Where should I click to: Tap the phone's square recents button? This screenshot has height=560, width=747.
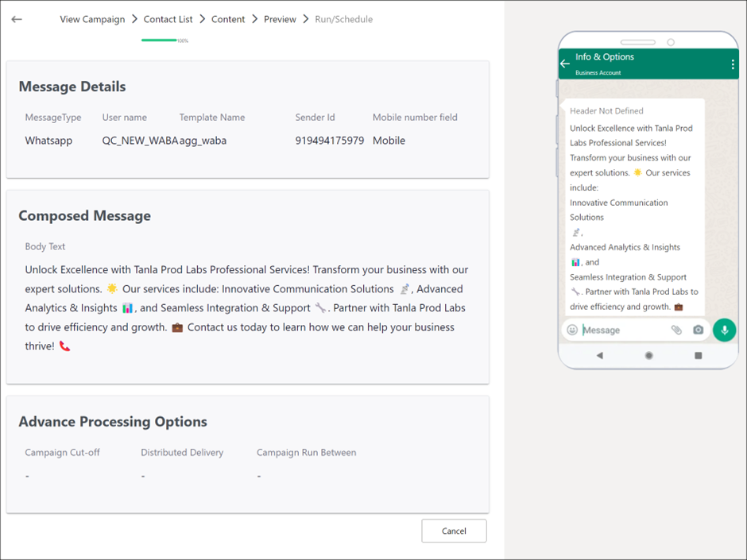(699, 355)
